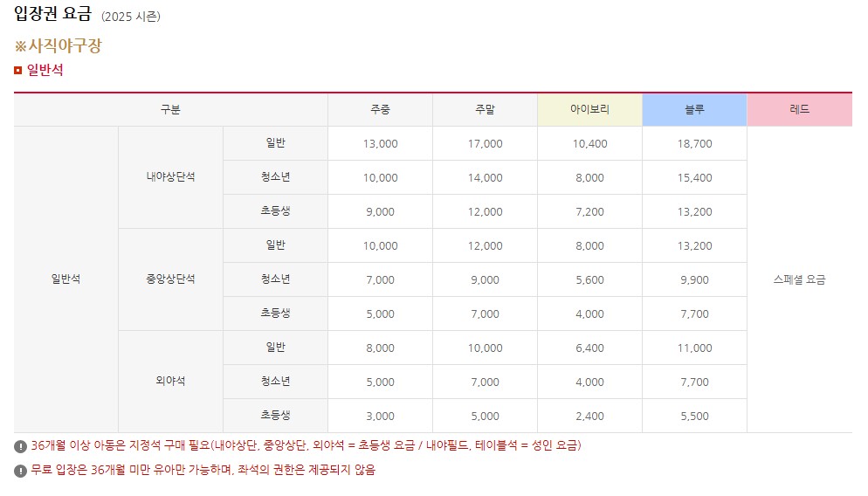
Task: Click the 레드 column header
Action: tap(799, 110)
